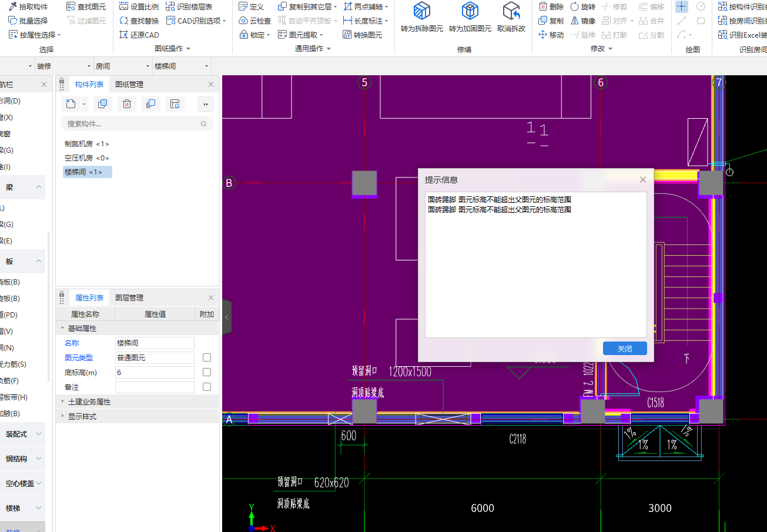Image resolution: width=767 pixels, height=532 pixels.
Task: Expand the 显示样式 section
Action: click(63, 416)
